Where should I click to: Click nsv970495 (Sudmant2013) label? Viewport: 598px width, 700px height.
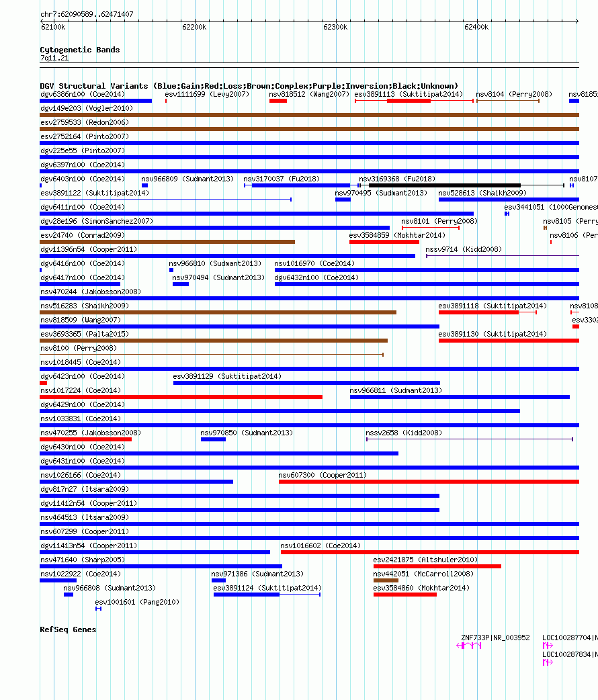pos(381,193)
